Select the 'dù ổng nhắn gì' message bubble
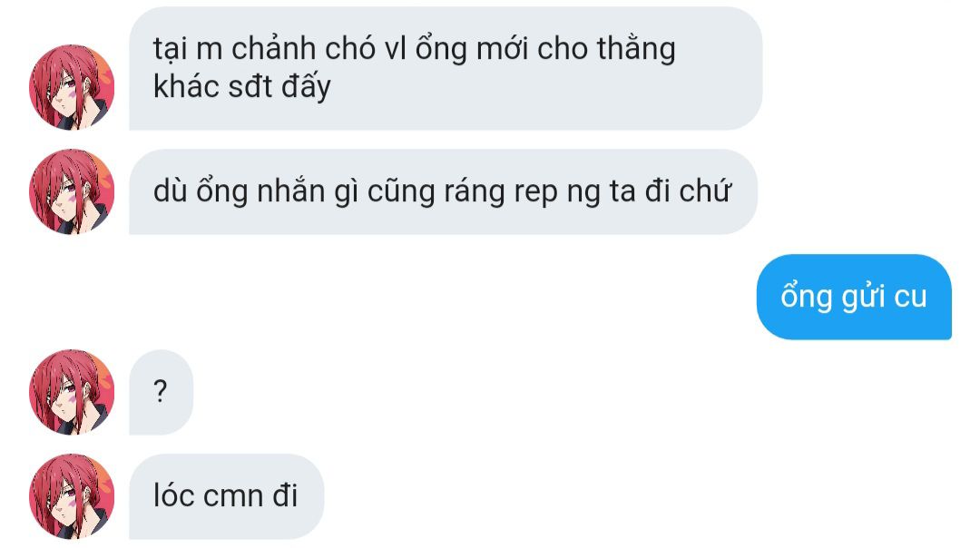The image size is (980, 548). coord(443,191)
